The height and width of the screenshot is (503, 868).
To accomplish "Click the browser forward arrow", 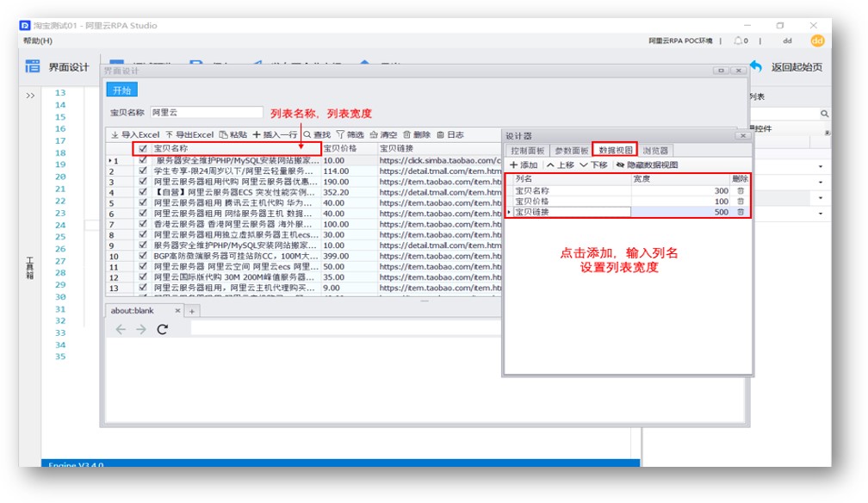I will tap(141, 330).
